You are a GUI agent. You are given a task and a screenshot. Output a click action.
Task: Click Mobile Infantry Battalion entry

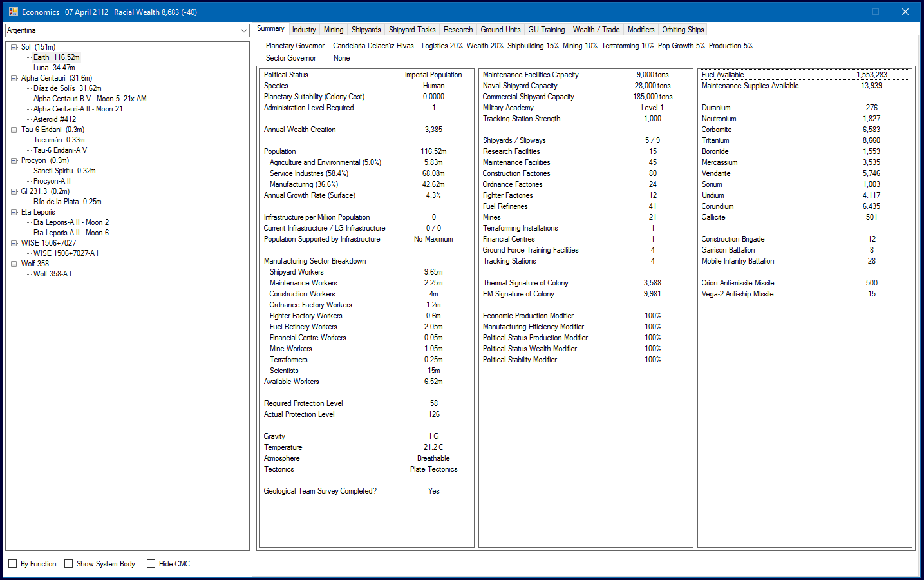(x=806, y=261)
